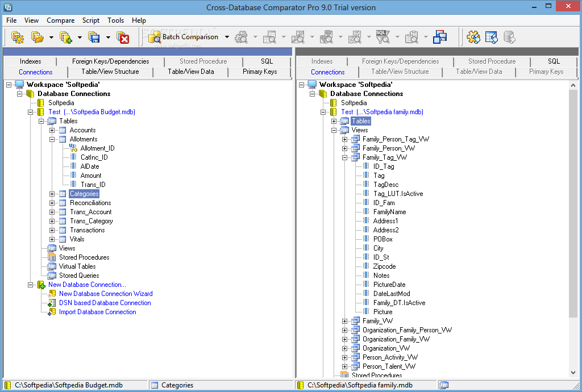Select the Trans_Category table
The width and height of the screenshot is (582, 392).
pyautogui.click(x=92, y=221)
